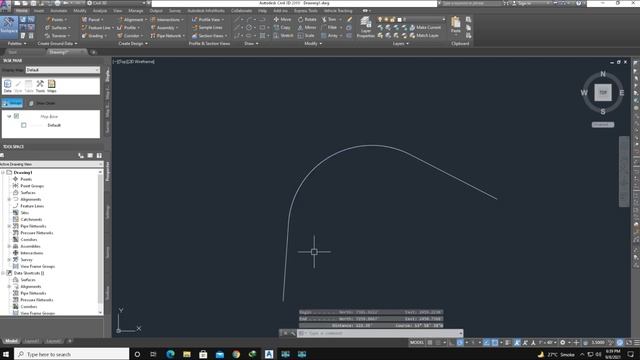Open the Points dropdown in ribbon
The width and height of the screenshot is (640, 360).
pyautogui.click(x=57, y=19)
